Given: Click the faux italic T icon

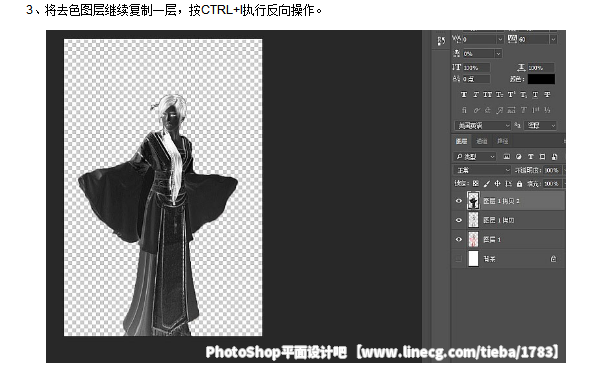Looking at the screenshot, I should 476,94.
